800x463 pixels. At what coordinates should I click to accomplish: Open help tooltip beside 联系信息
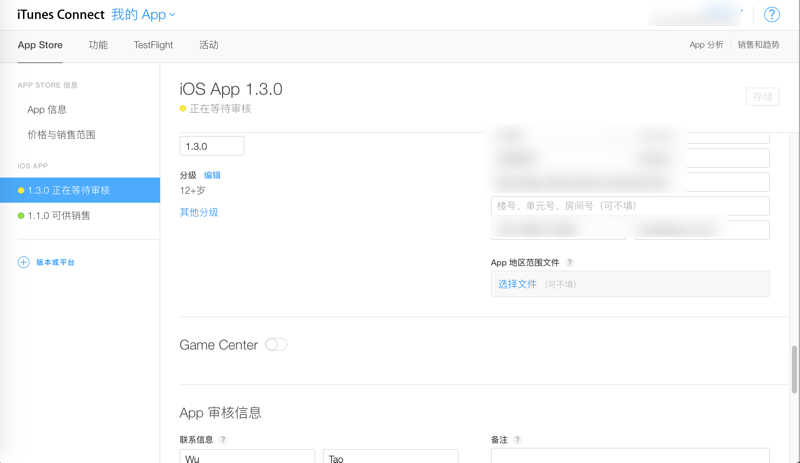[222, 440]
